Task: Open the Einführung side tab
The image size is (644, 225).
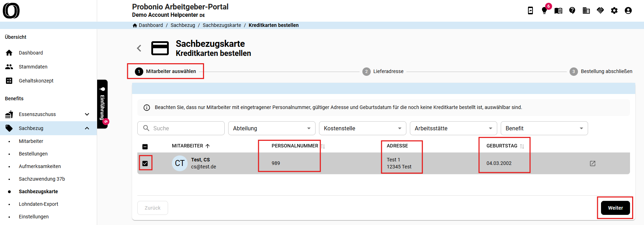Action: tap(102, 104)
